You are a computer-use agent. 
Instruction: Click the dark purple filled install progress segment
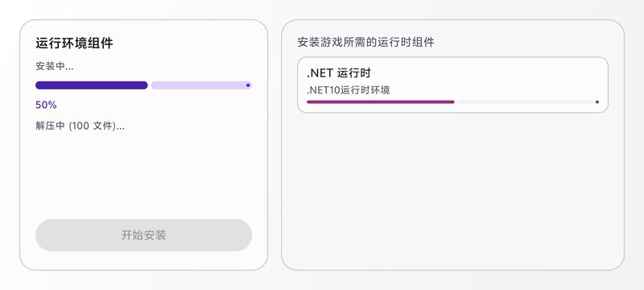tap(92, 85)
